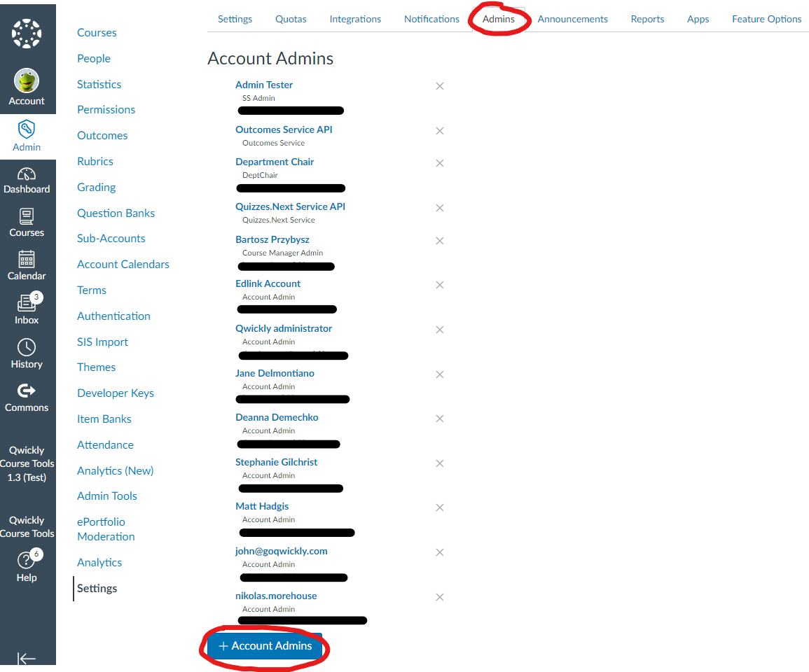Open Developer Keys in the admin menu
The width and height of the screenshot is (809, 672).
[116, 393]
